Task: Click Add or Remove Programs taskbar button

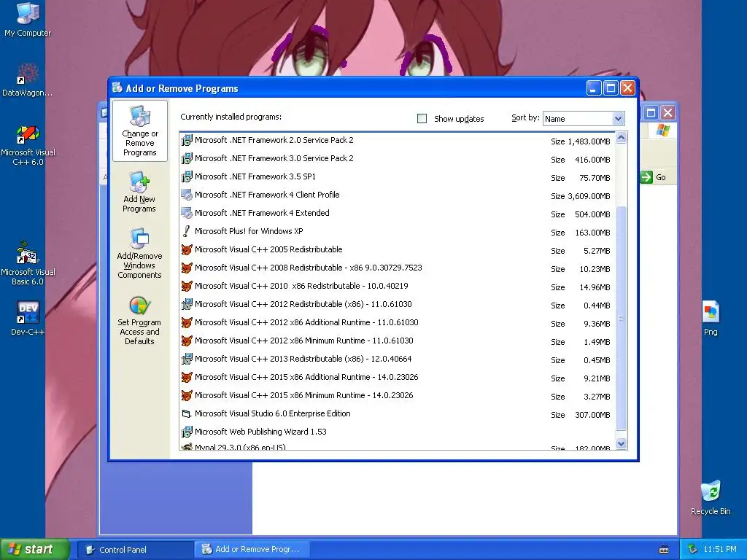Action: pos(252,550)
